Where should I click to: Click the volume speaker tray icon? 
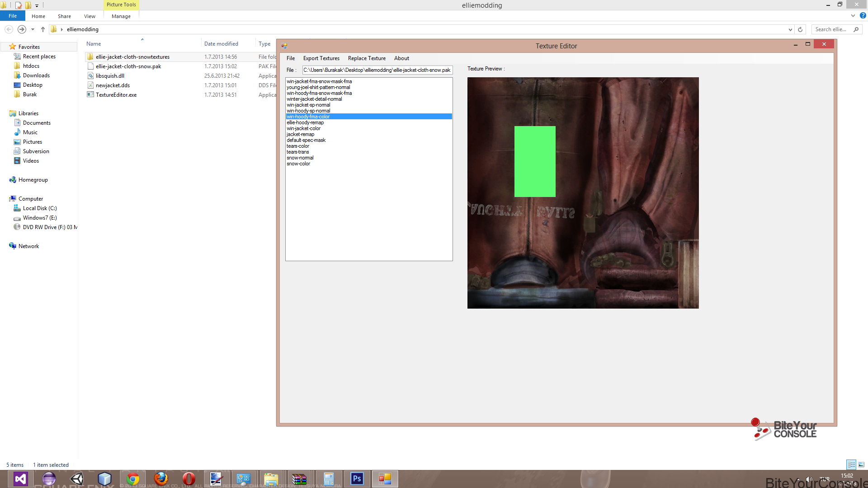[x=809, y=479]
